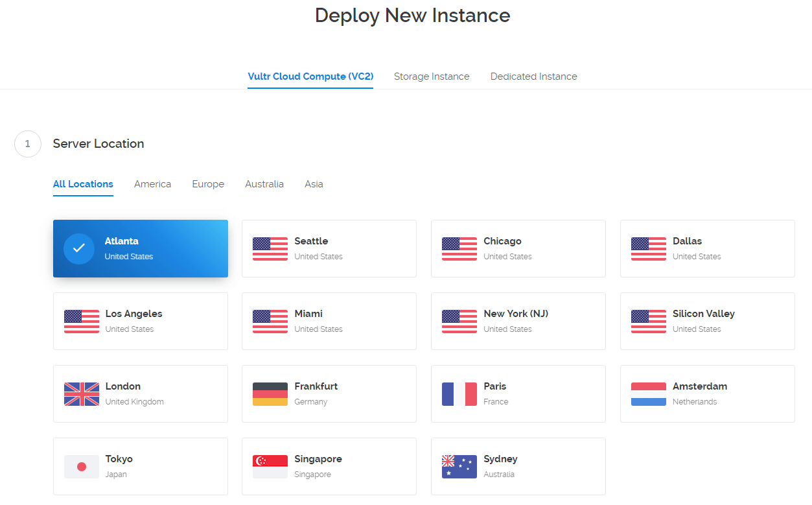The width and height of the screenshot is (812, 505).
Task: Click the Singapore flag icon
Action: [270, 467]
